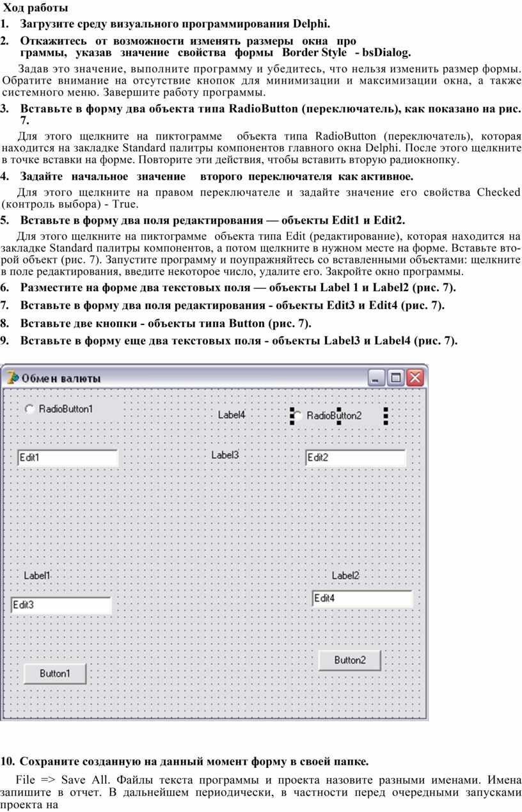Click step 4 text 'Задайте начальное значение'
The image size is (522, 812).
click(103, 176)
